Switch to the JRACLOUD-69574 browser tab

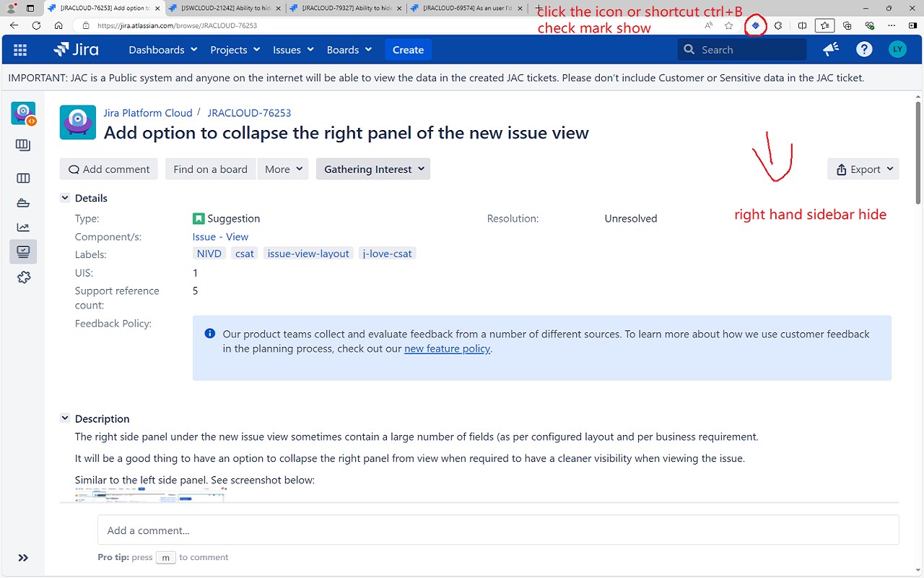(x=467, y=8)
